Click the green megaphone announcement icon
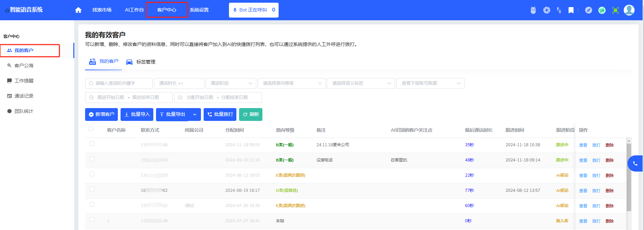The image size is (644, 230). [x=602, y=10]
